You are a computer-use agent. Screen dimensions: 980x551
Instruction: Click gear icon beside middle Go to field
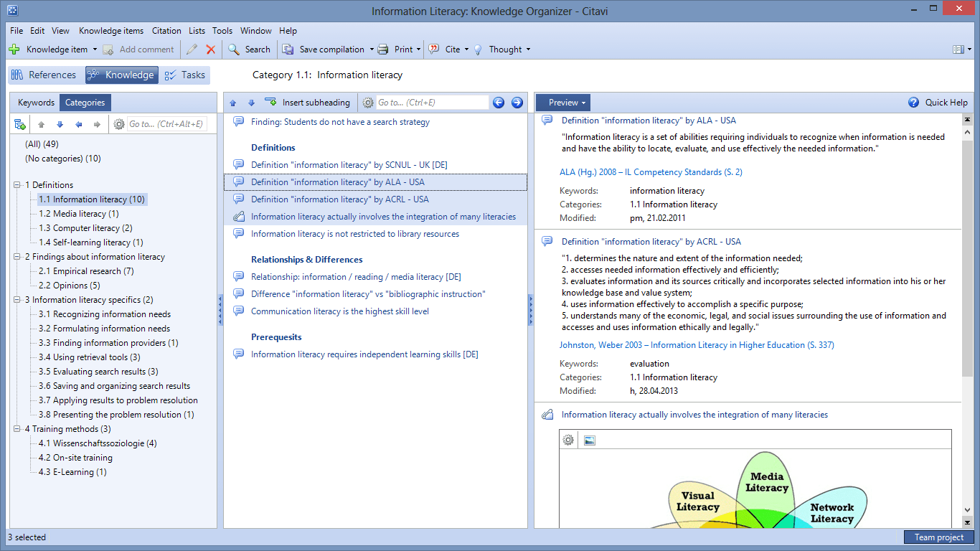[368, 103]
